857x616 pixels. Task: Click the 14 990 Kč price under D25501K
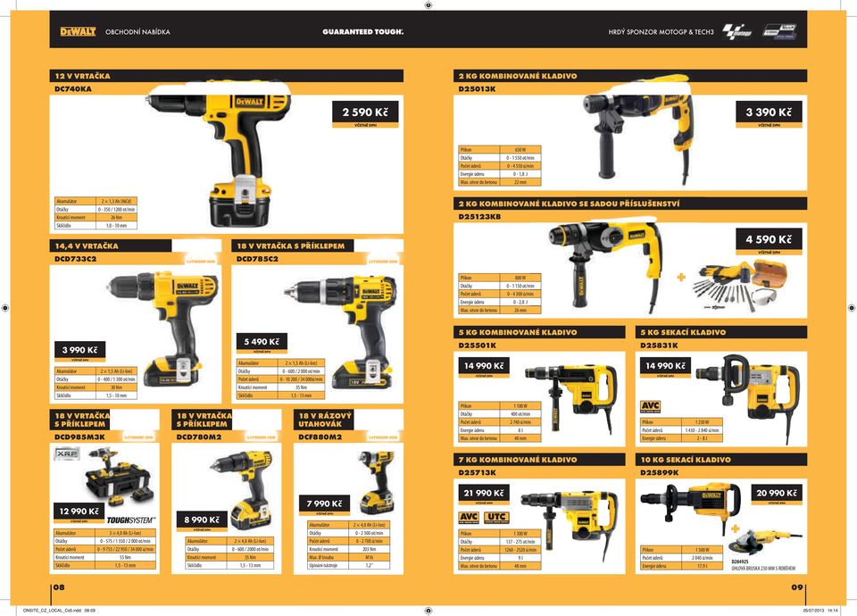point(484,367)
